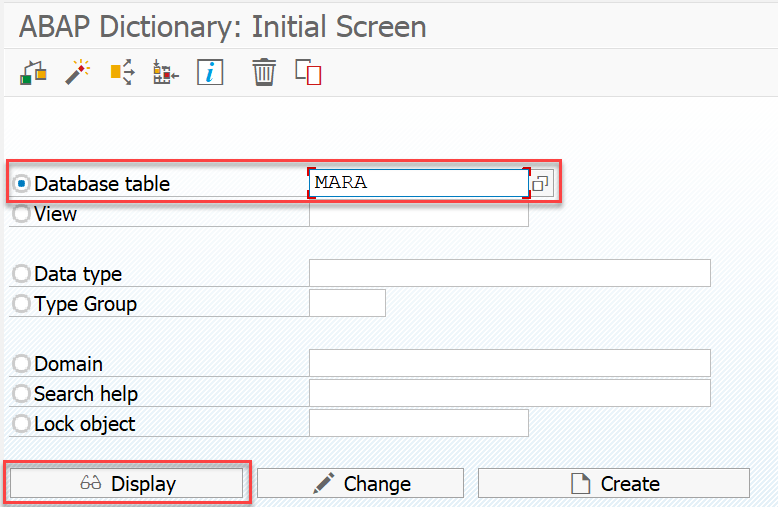Choose the Lock object radio button

[22, 424]
